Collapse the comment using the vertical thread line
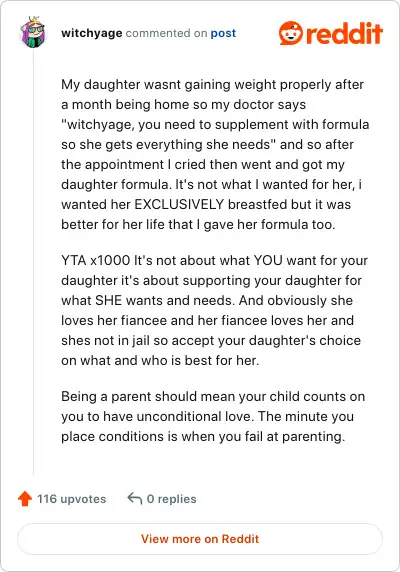400x572 pixels. point(33,263)
